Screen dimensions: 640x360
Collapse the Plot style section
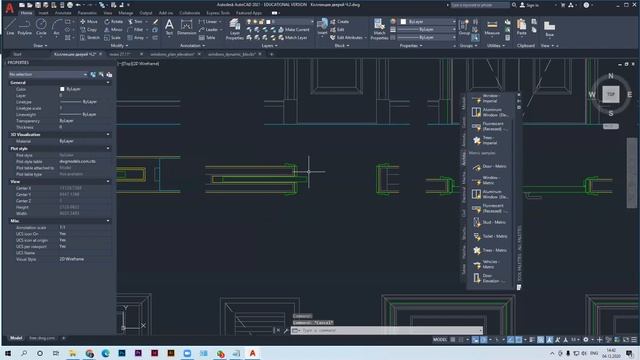(x=108, y=149)
